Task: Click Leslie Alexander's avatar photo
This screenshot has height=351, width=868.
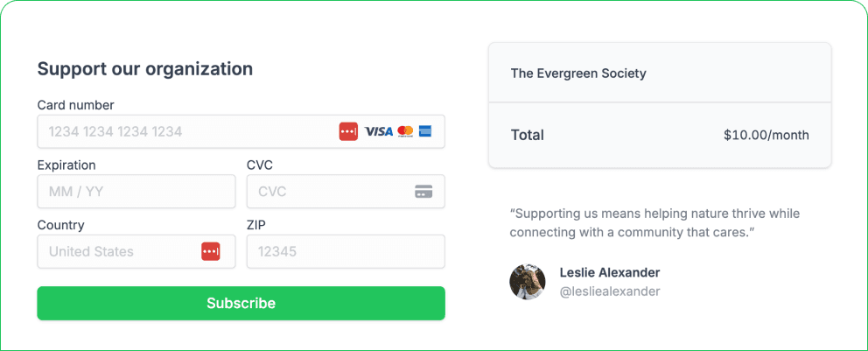Action: pos(528,282)
